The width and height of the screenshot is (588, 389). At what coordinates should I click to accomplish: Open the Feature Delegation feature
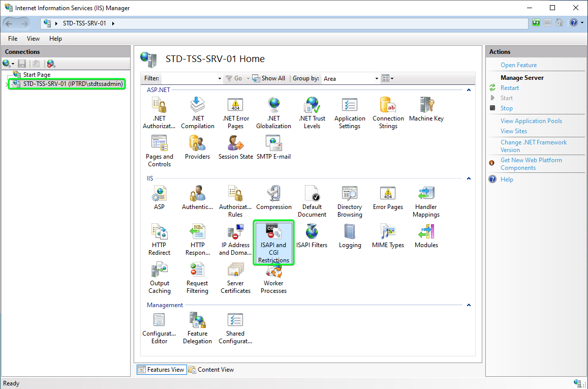pyautogui.click(x=197, y=328)
